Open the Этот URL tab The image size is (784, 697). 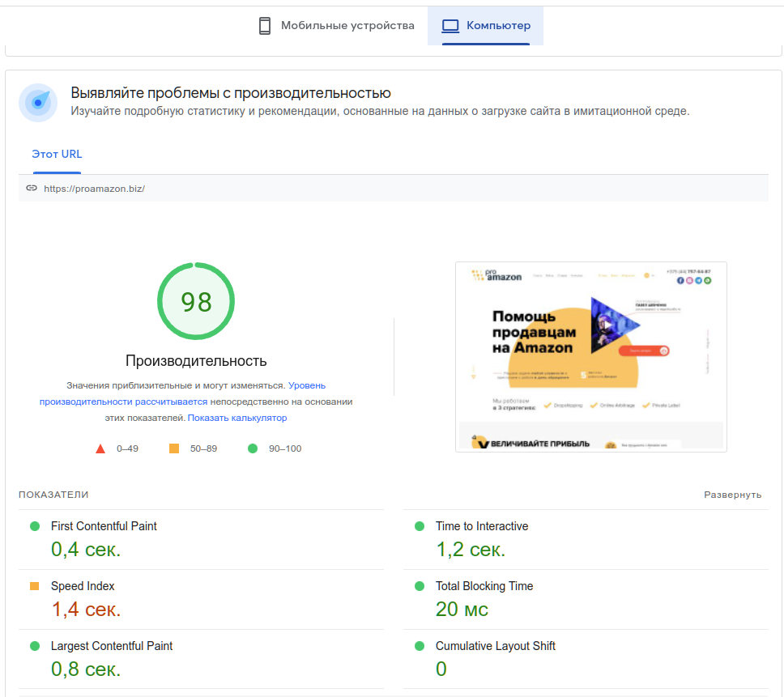point(57,154)
